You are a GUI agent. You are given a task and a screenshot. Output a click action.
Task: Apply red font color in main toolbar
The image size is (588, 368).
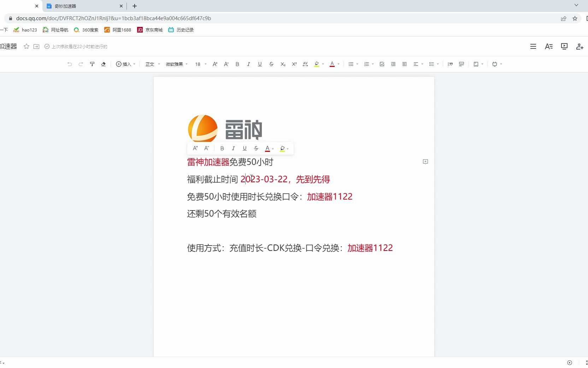coord(332,64)
